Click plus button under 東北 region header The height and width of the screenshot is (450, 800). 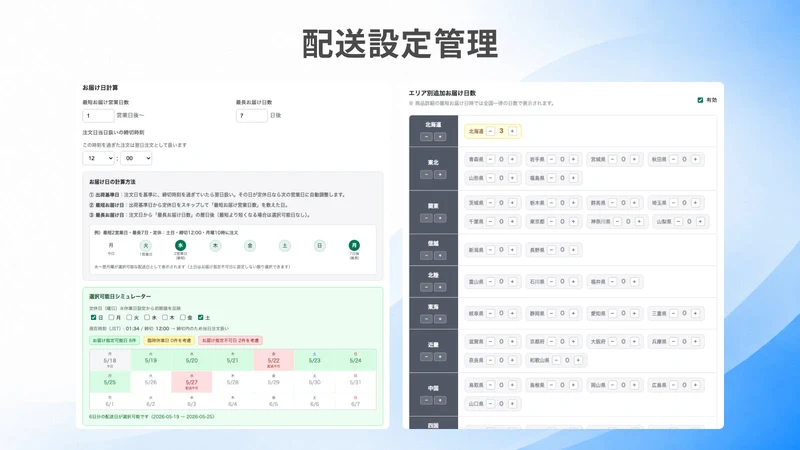pyautogui.click(x=440, y=174)
